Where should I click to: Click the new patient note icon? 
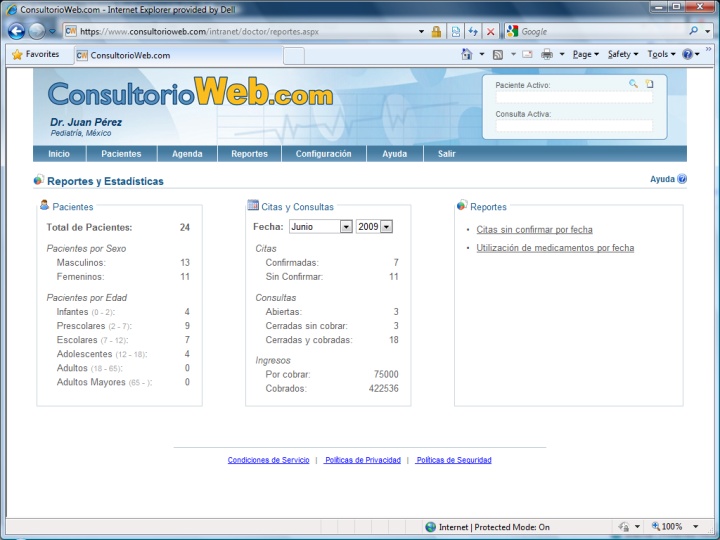tap(649, 84)
